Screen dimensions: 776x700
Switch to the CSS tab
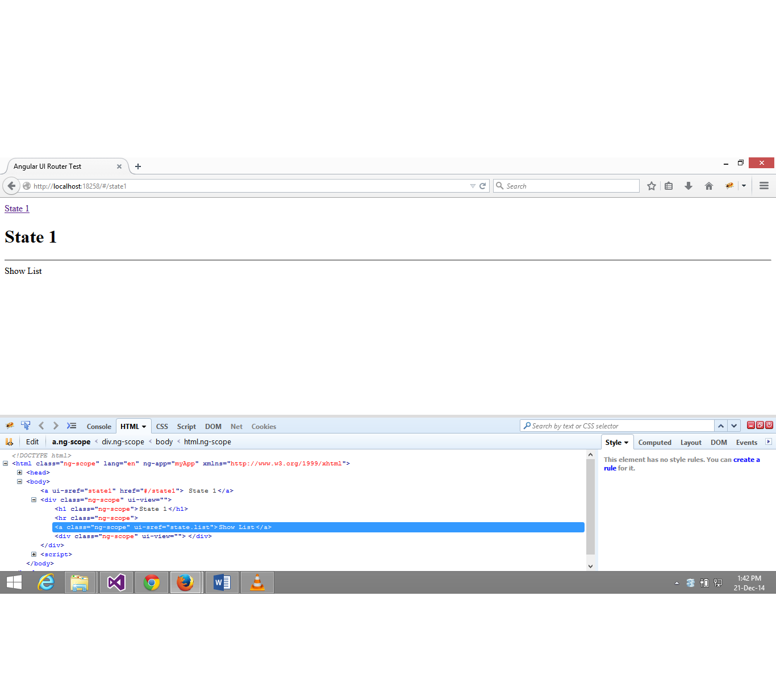[162, 427]
